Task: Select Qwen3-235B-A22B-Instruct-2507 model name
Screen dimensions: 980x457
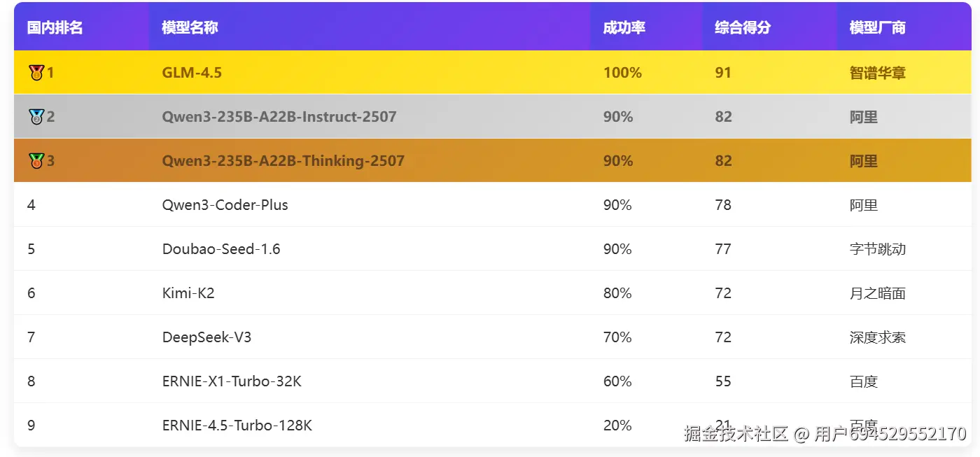Action: tap(279, 117)
